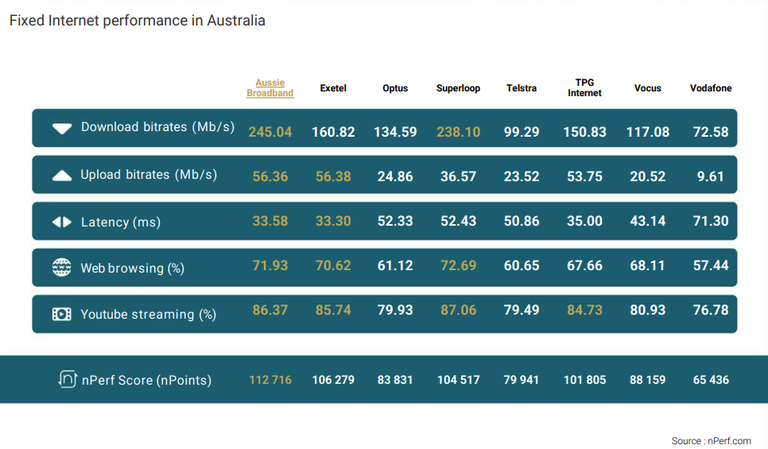Open the Aussie Broadband link
This screenshot has height=449, width=768.
coord(270,88)
